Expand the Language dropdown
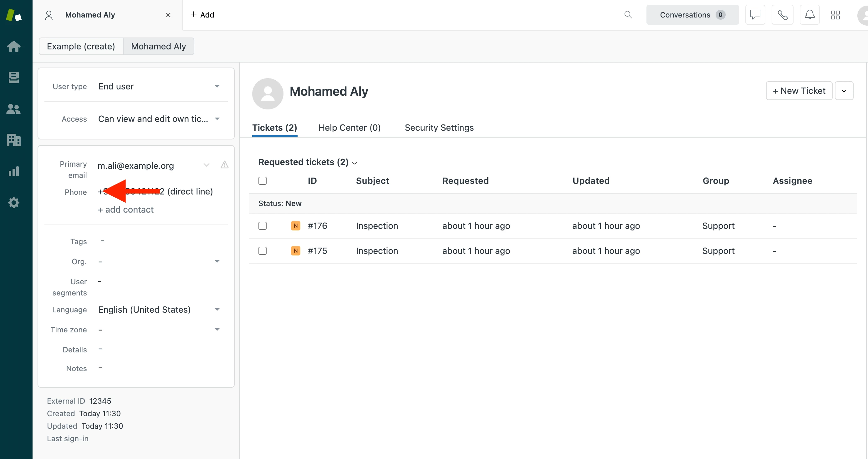The height and width of the screenshot is (459, 868). 158,310
